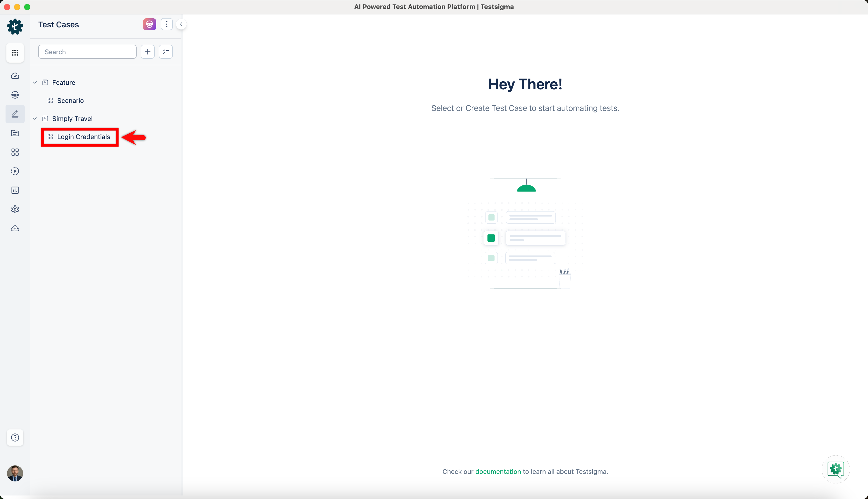Image resolution: width=868 pixels, height=499 pixels.
Task: Collapse the Feature folder chevron
Action: [x=35, y=82]
